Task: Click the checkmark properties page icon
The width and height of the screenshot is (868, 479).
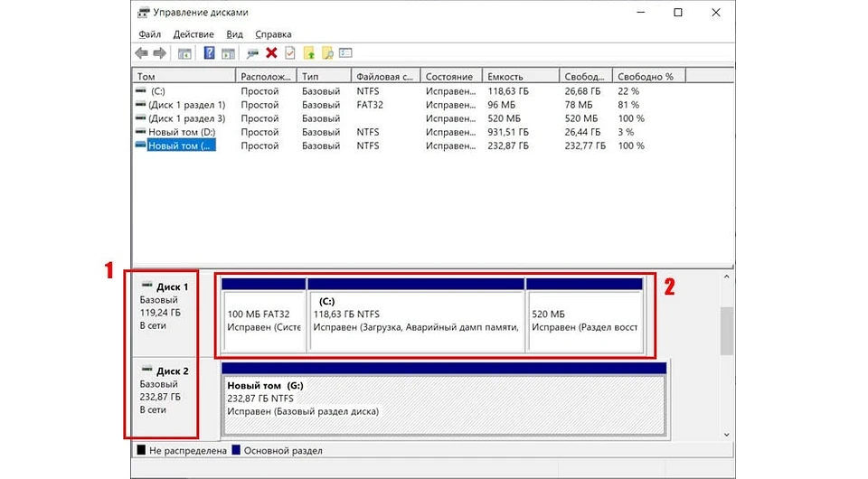Action: point(290,53)
